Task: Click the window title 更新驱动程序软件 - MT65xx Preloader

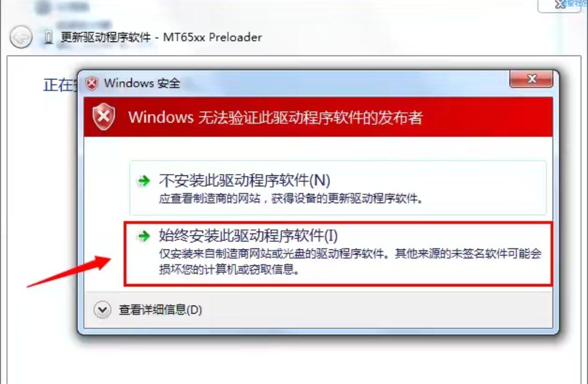Action: tap(161, 37)
